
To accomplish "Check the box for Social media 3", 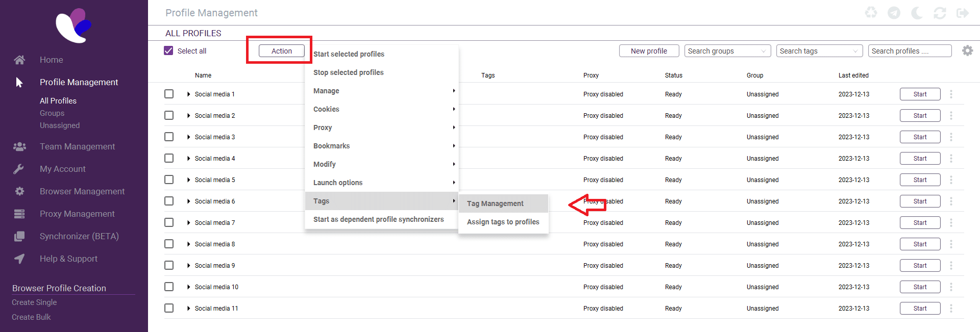I will (169, 137).
